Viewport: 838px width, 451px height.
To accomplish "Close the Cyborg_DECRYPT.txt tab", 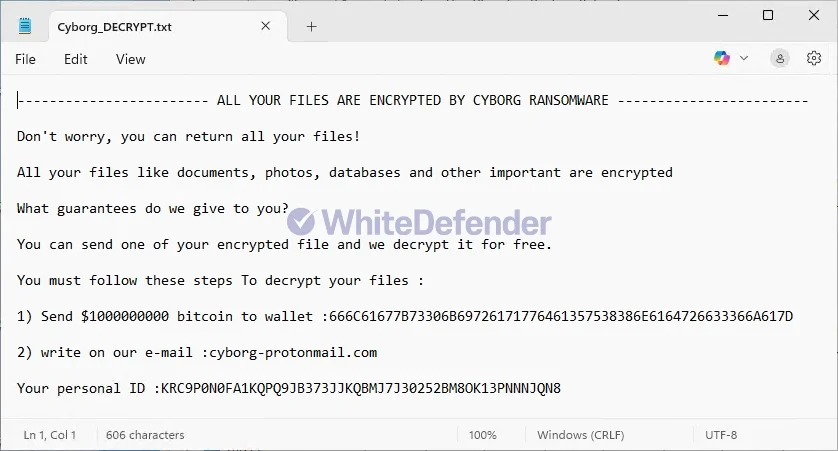I will [x=266, y=26].
